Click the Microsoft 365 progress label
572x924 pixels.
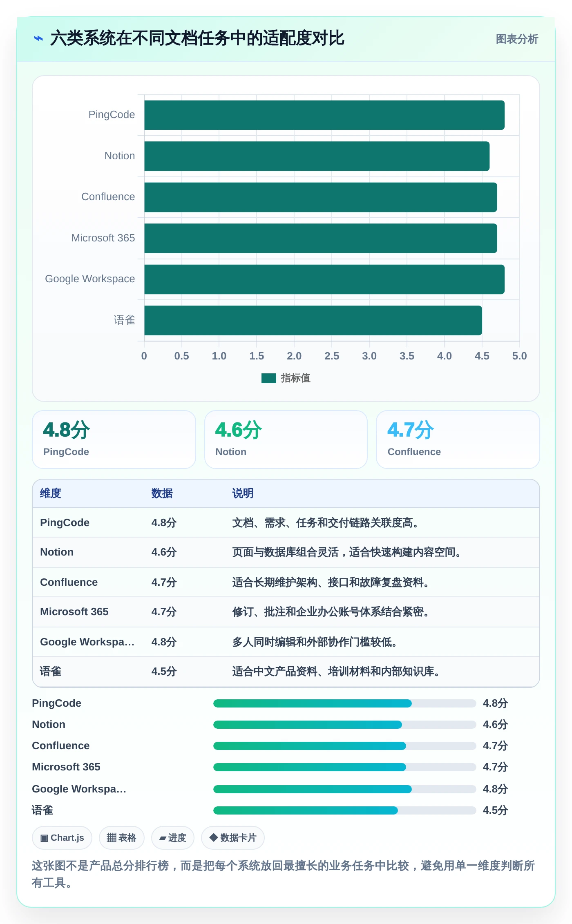[x=66, y=767]
